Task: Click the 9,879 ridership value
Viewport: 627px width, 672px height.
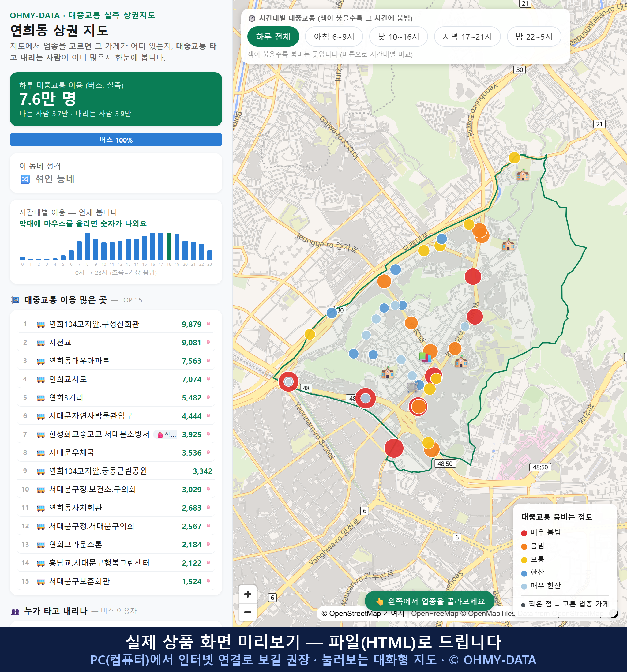Action: tap(192, 325)
